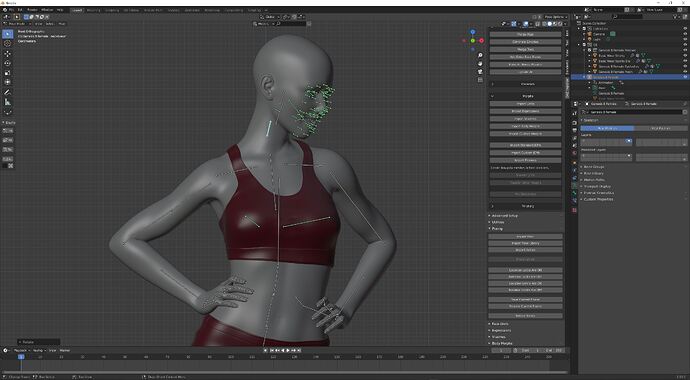Open the Pose menu in viewport header

62,24
